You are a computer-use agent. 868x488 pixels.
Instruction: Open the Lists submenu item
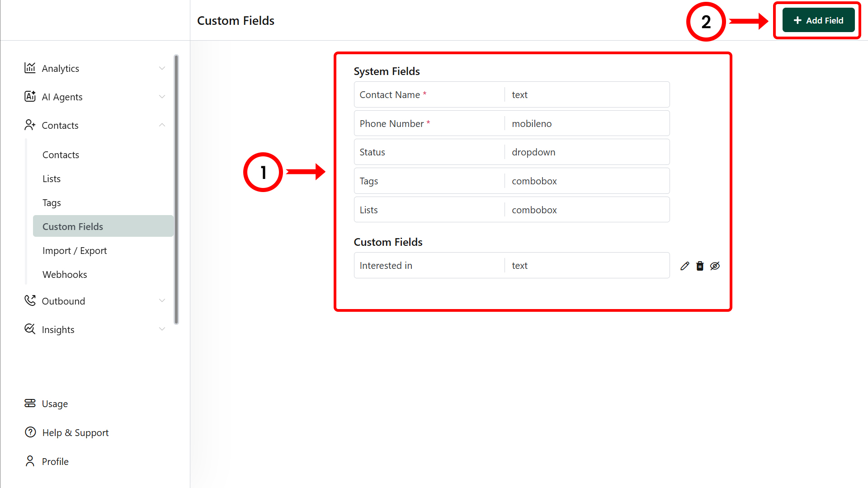(x=52, y=178)
